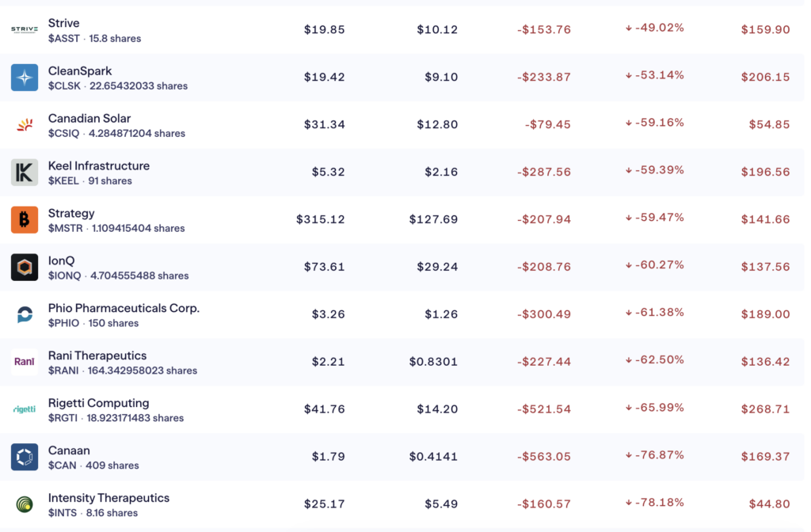Click the Intensity Therapeutics logo icon

click(x=25, y=505)
